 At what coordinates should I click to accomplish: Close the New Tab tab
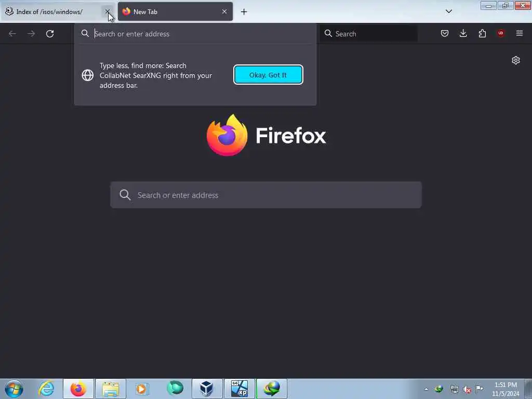pyautogui.click(x=224, y=11)
